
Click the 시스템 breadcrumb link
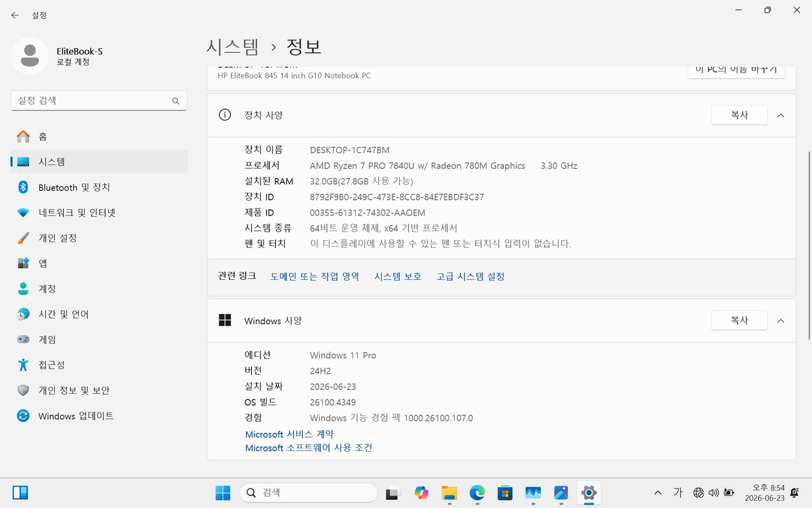233,47
